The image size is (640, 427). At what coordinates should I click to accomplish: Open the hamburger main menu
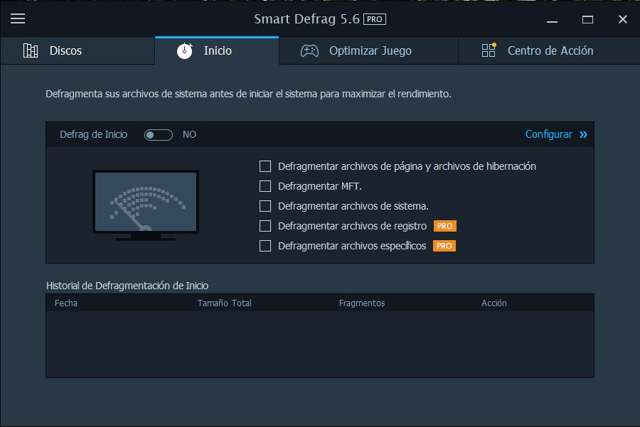(18, 18)
